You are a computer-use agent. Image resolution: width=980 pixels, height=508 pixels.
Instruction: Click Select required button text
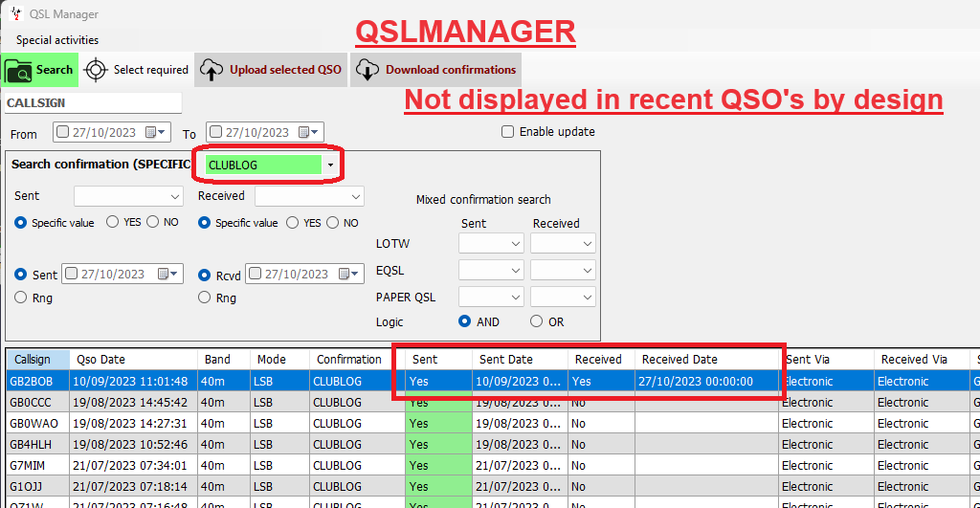pos(150,70)
